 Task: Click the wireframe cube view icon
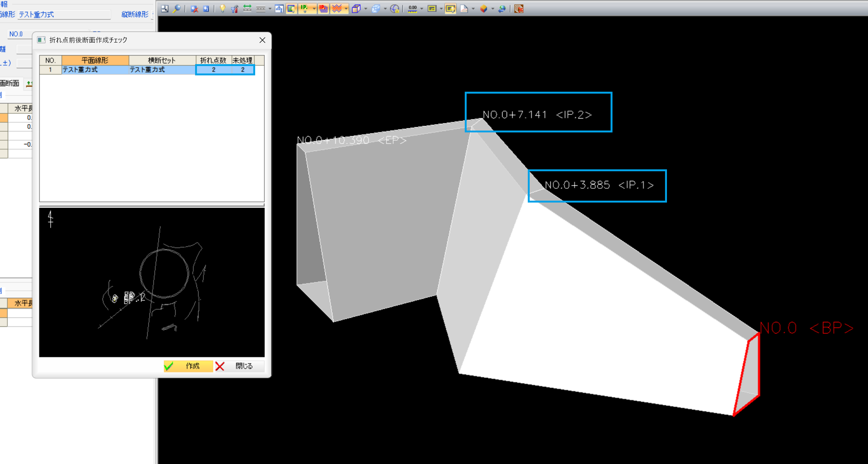coord(376,9)
